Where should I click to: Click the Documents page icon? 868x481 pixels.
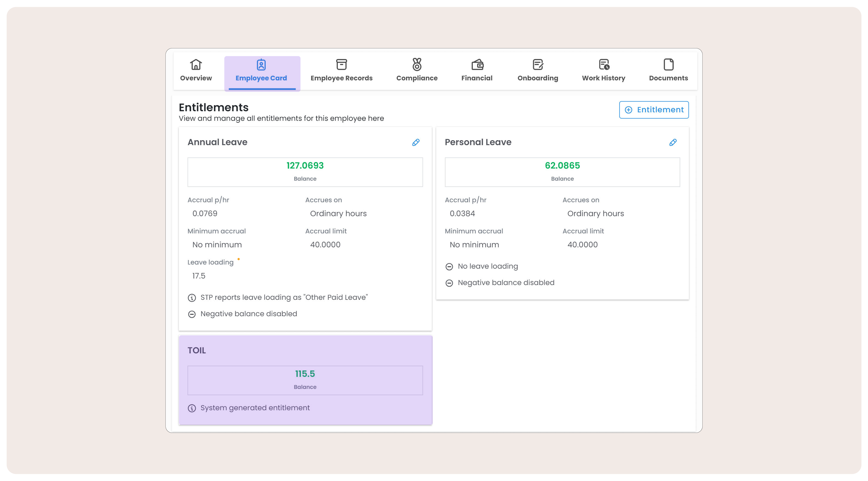(x=668, y=64)
